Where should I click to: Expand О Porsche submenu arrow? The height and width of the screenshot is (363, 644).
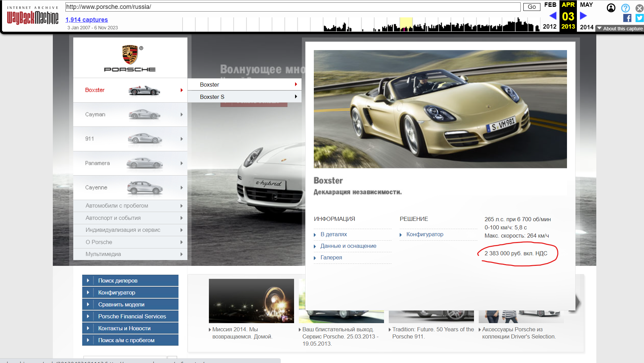click(x=182, y=242)
